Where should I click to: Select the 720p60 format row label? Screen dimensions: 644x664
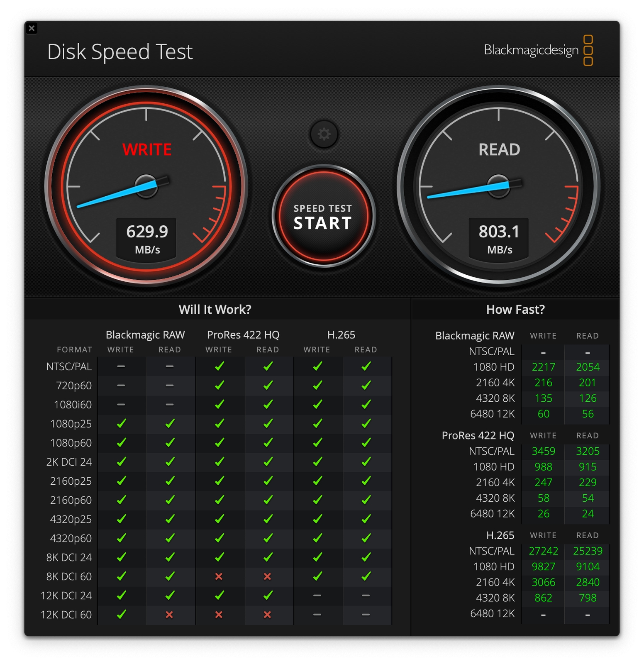click(x=74, y=386)
